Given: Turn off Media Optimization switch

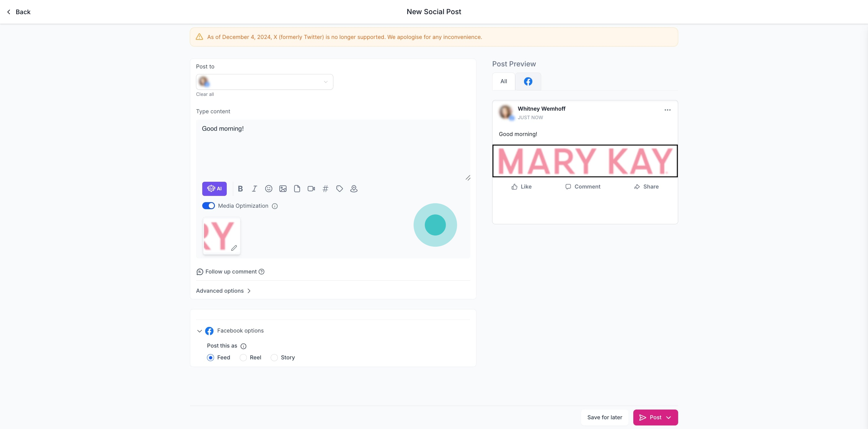Looking at the screenshot, I should 208,206.
